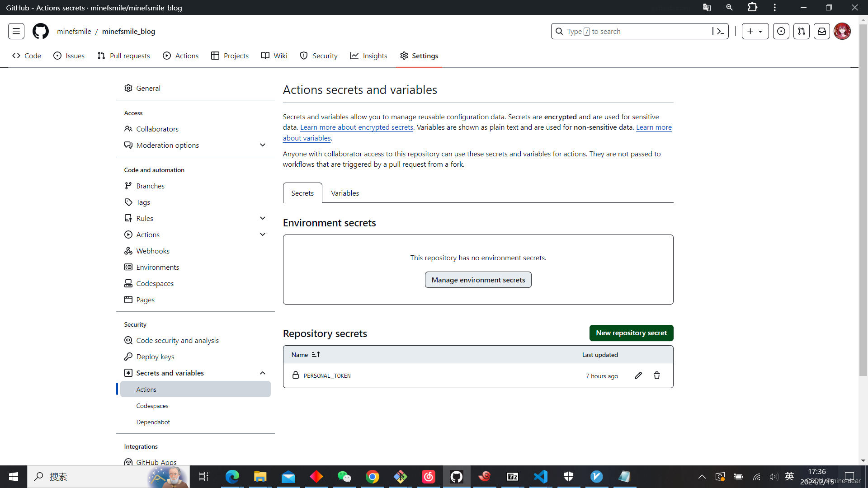The width and height of the screenshot is (868, 488).
Task: Open the create new plus dropdown
Action: click(x=755, y=31)
